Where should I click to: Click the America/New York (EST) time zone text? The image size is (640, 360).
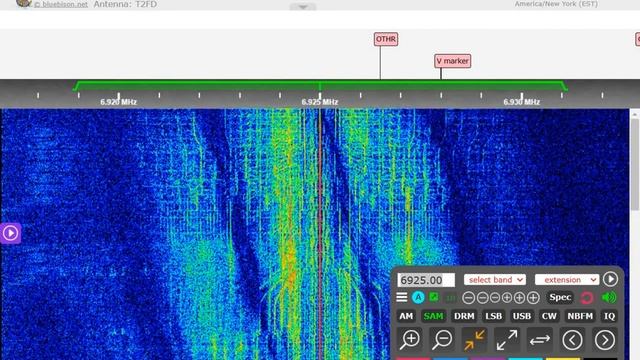(556, 4)
